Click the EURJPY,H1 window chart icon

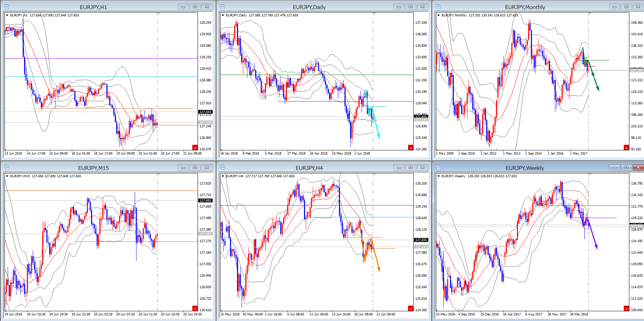[x=7, y=7]
